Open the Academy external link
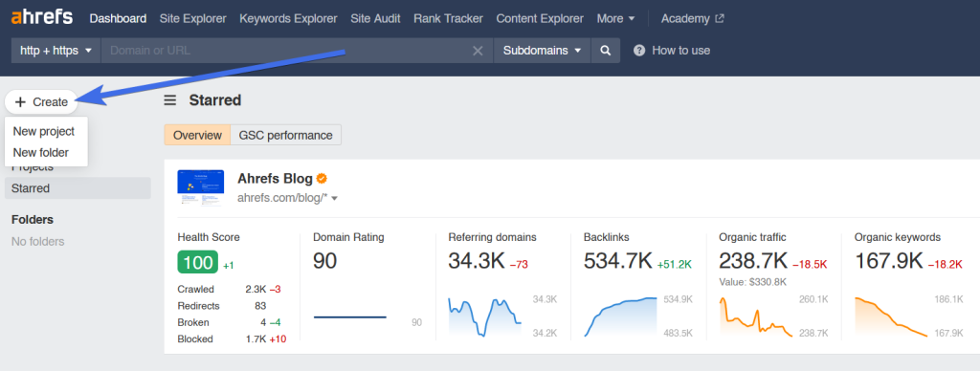Screen dimensions: 980x371 point(693,19)
